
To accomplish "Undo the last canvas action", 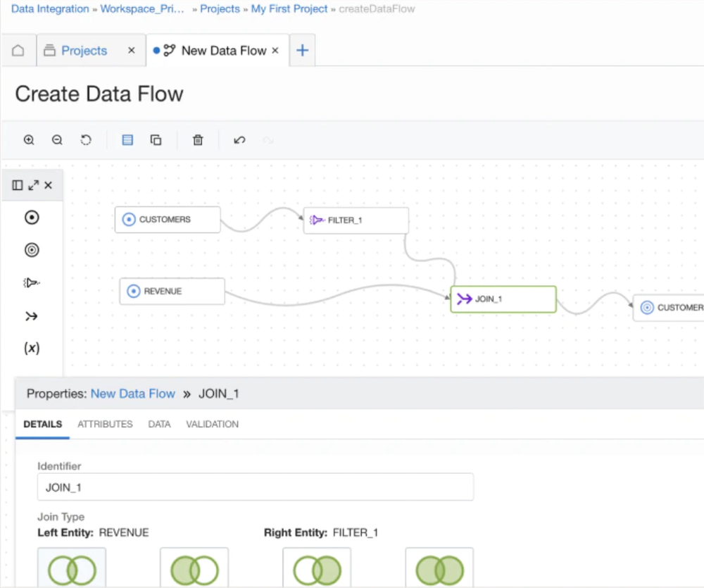I will 239,140.
